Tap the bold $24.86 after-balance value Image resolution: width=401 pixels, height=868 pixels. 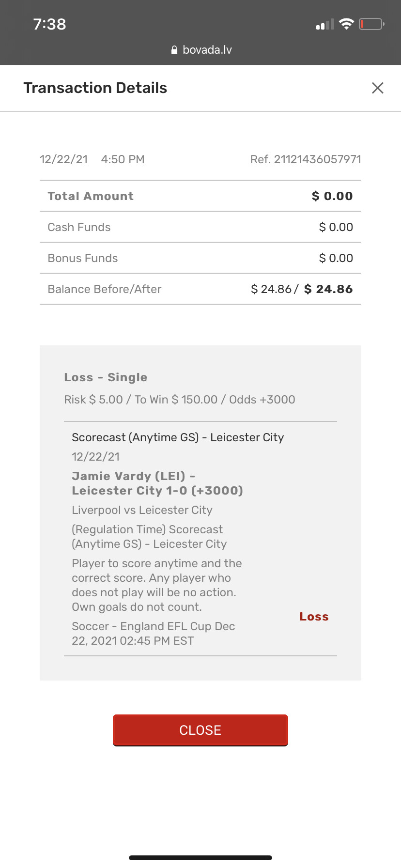328,289
